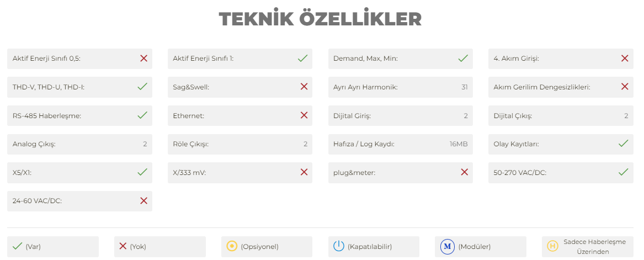The image size is (644, 260).
Task: Click the green check next to Demand, Max, Min
Action: (463, 59)
